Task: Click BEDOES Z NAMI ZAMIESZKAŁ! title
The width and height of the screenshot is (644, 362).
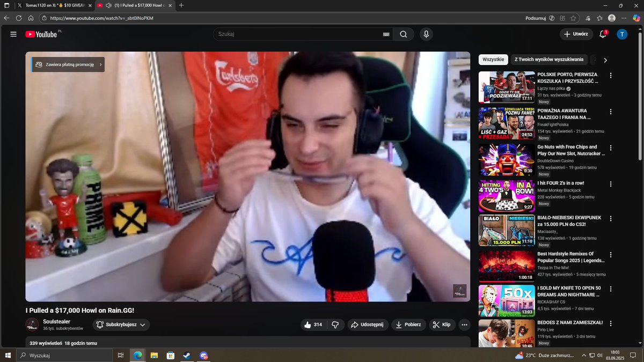Action: 570,322
